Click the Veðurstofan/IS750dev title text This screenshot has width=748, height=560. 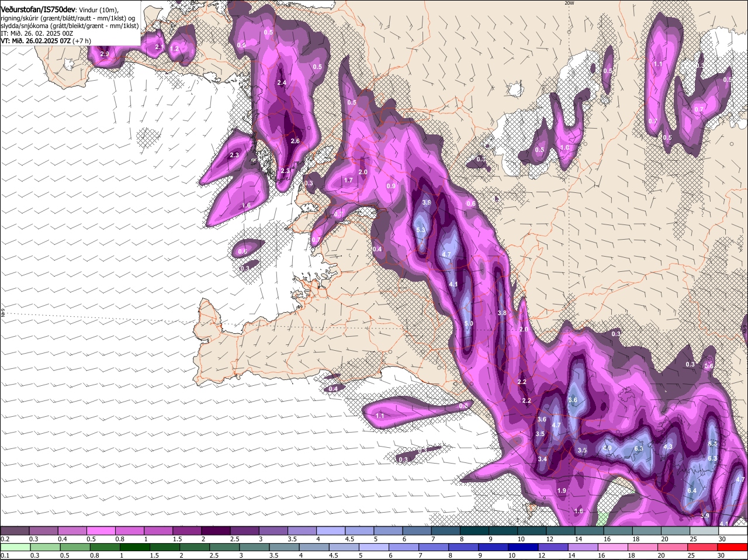pos(38,10)
